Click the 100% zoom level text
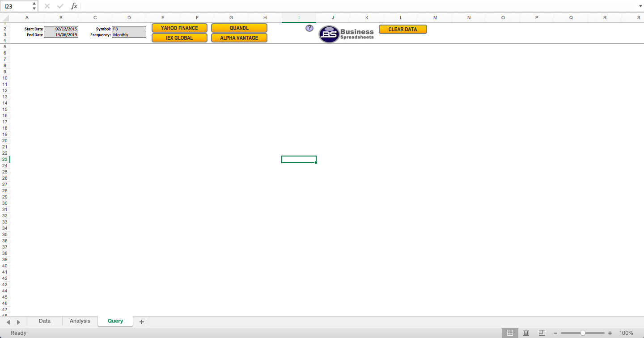This screenshot has height=338, width=644. 626,333
